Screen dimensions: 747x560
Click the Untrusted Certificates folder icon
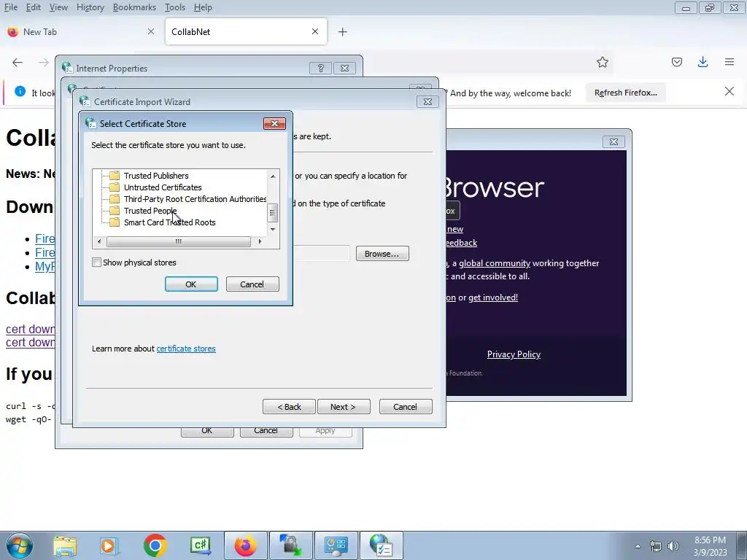(115, 187)
